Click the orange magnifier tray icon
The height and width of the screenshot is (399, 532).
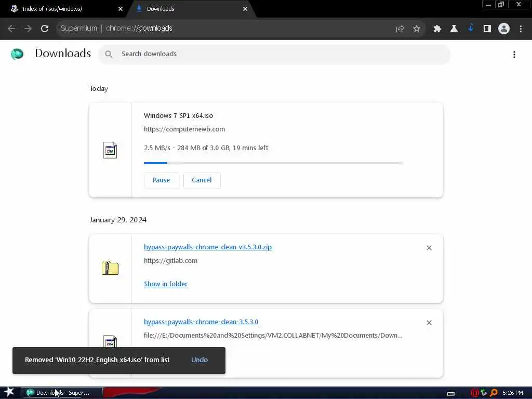[x=494, y=393]
